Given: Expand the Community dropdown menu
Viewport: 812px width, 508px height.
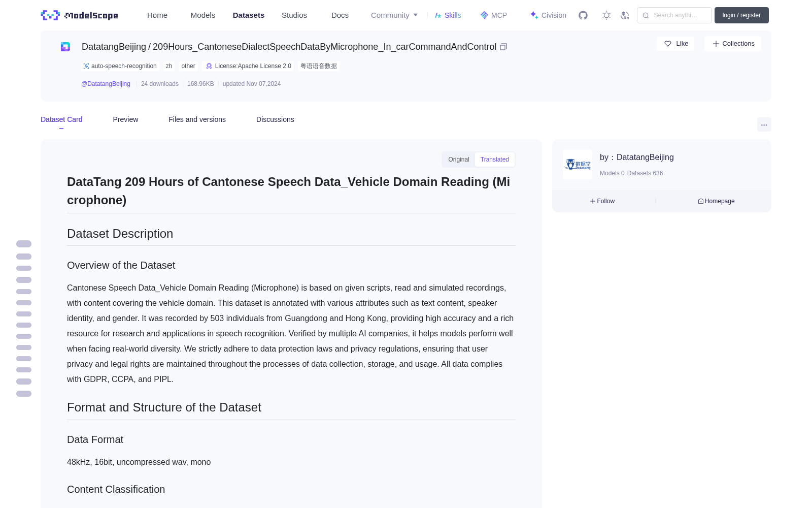Looking at the screenshot, I should 394,15.
